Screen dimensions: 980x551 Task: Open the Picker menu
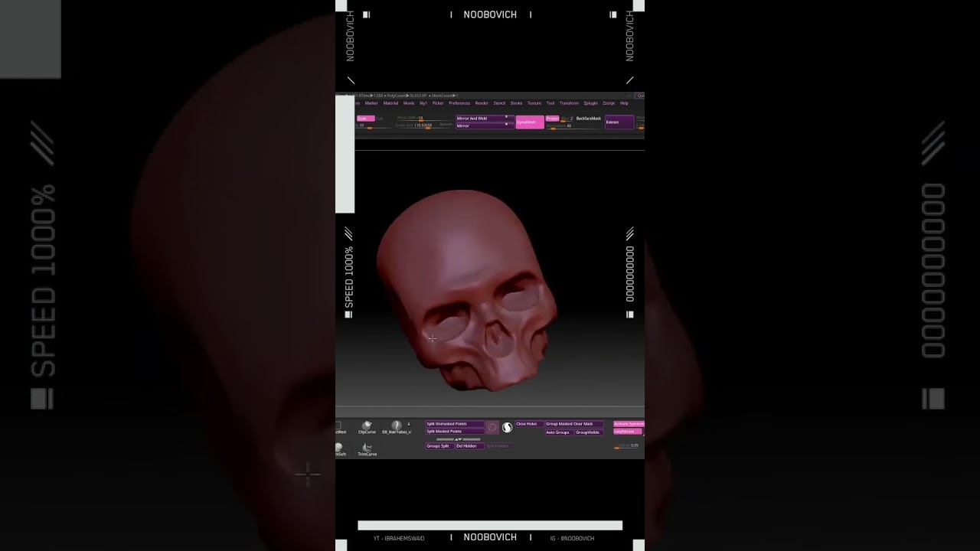(x=438, y=103)
